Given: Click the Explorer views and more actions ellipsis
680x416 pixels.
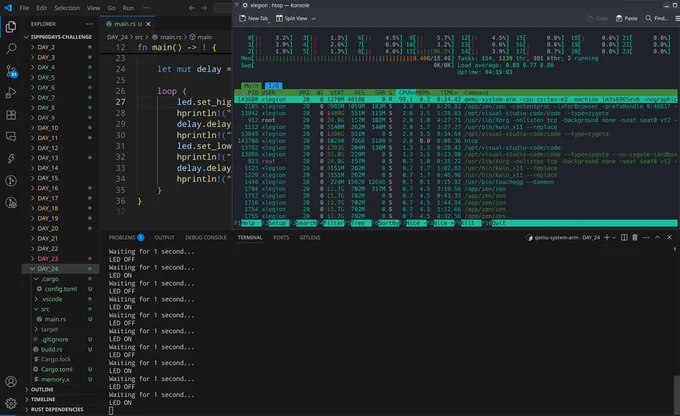Looking at the screenshot, I should [x=89, y=24].
